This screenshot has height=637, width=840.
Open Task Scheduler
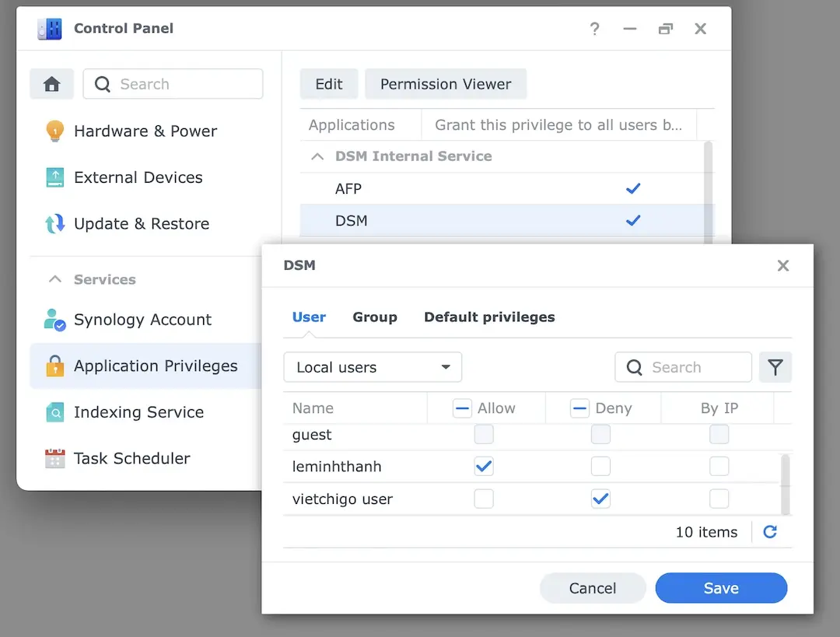[x=131, y=459]
